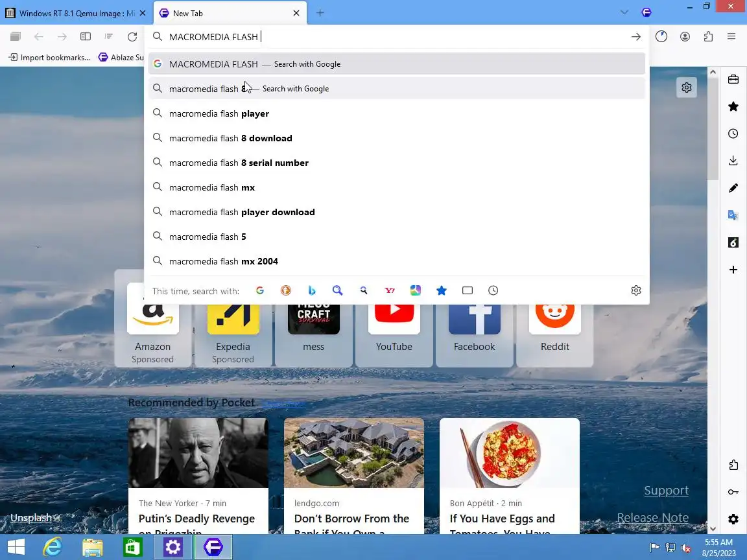747x560 pixels.
Task: Open the lendgo.com Don't Borrow article
Action: [x=354, y=476]
